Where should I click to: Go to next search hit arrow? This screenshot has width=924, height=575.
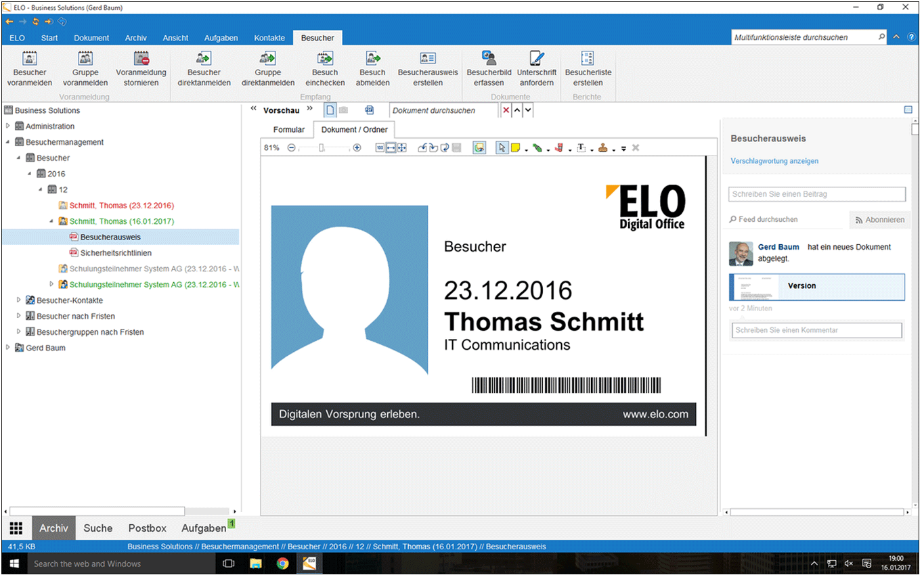point(528,110)
